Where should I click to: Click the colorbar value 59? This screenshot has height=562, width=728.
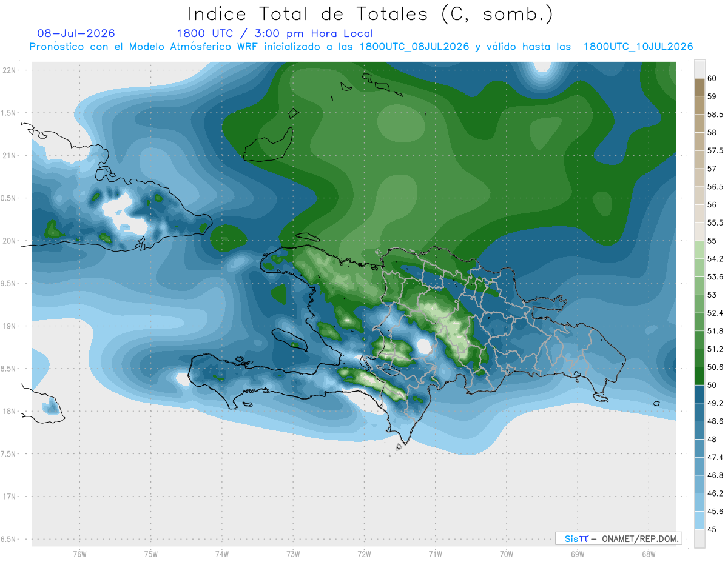pyautogui.click(x=712, y=96)
